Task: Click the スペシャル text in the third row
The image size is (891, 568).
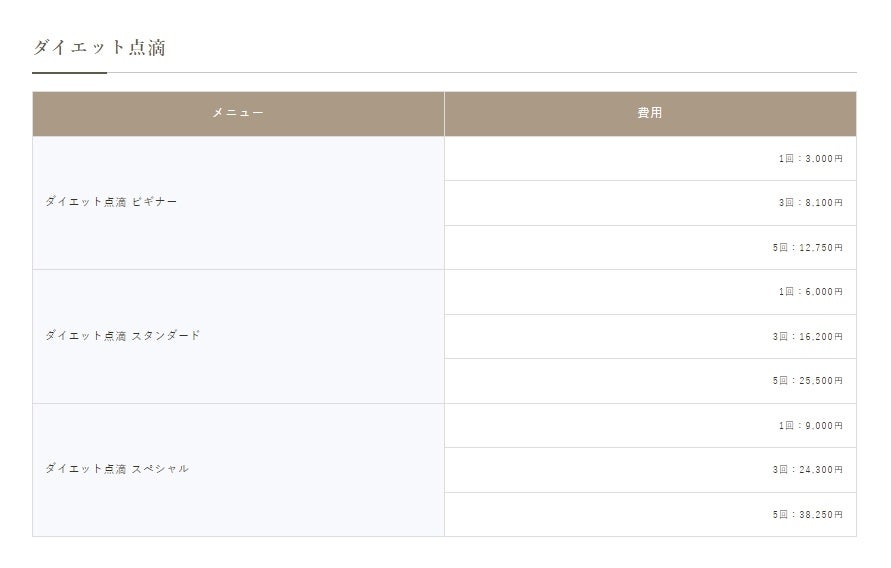Action: click(160, 469)
